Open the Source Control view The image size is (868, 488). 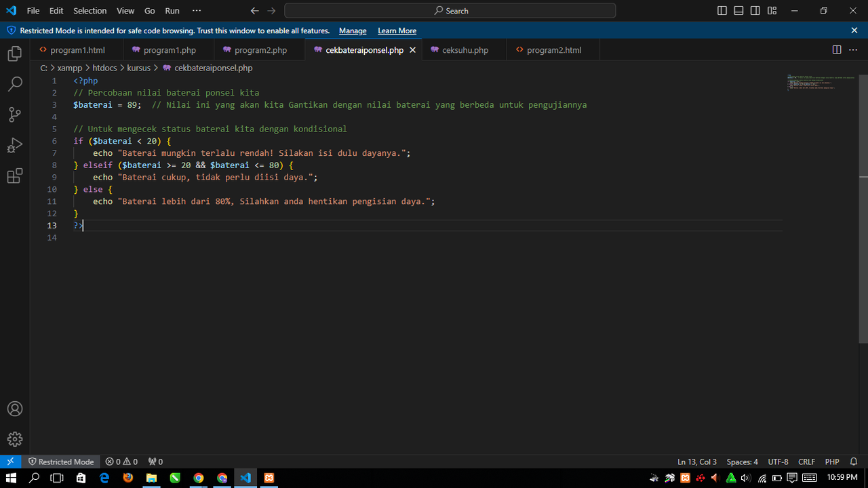[14, 115]
